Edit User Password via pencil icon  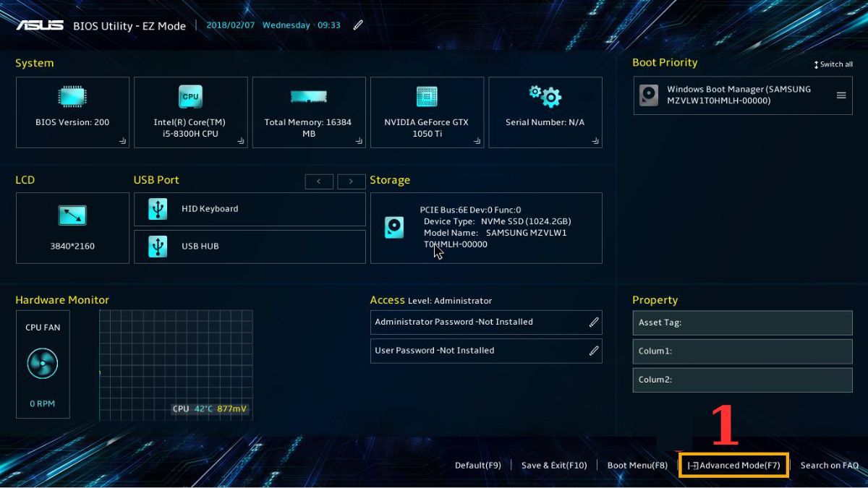click(x=594, y=351)
